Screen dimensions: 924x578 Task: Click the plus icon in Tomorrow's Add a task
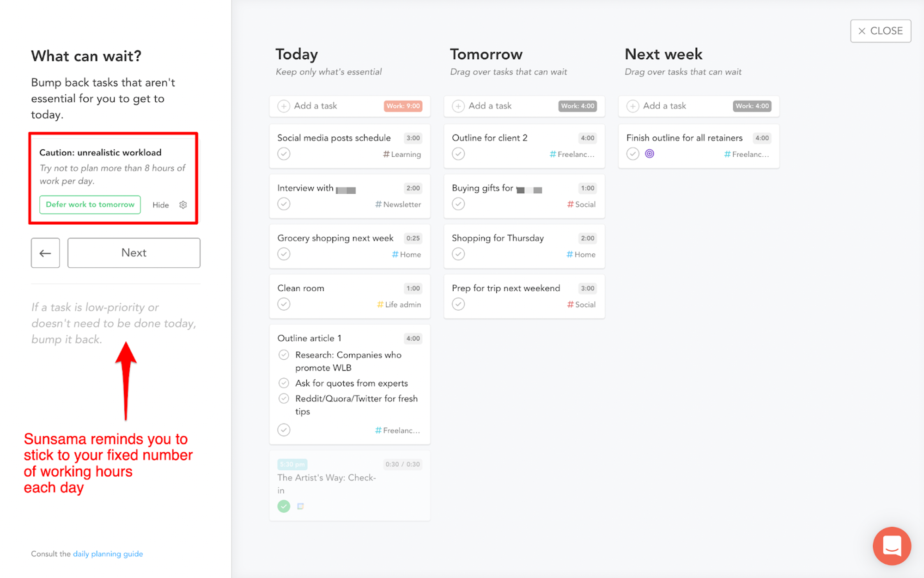click(x=458, y=106)
